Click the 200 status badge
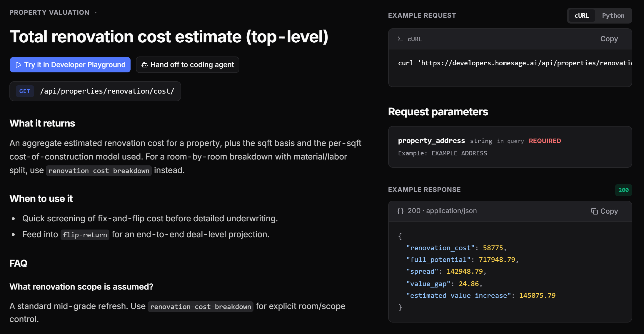 623,190
